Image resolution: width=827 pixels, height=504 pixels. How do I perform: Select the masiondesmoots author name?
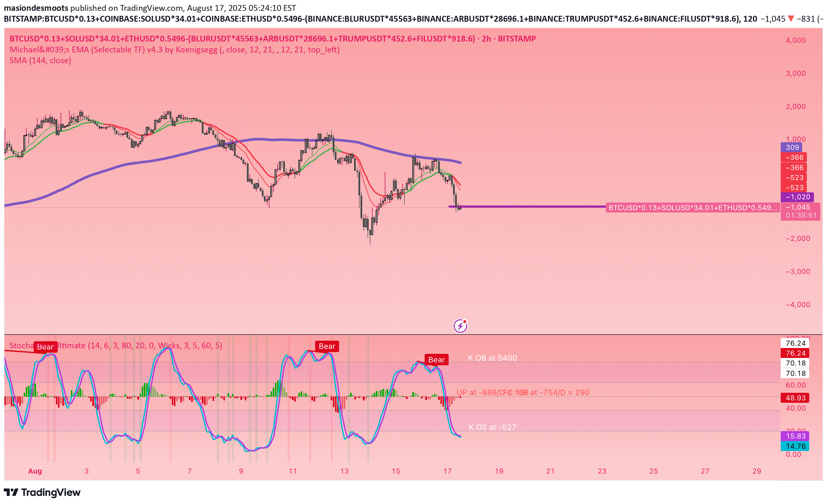(36, 8)
